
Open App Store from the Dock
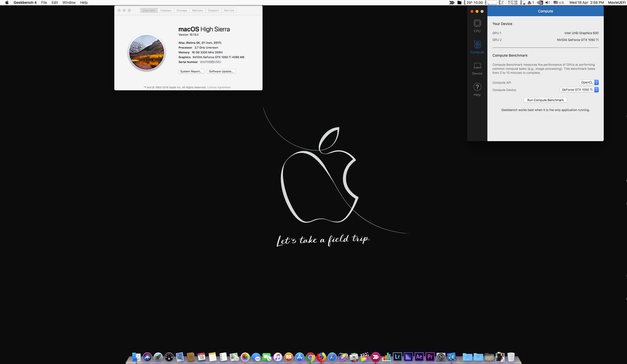299,357
